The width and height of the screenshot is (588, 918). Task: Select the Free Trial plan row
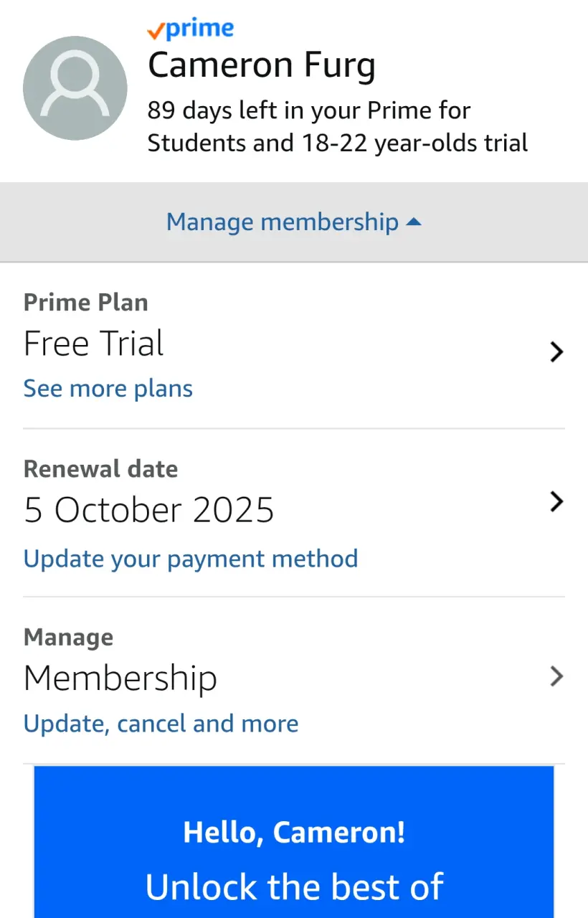point(294,346)
